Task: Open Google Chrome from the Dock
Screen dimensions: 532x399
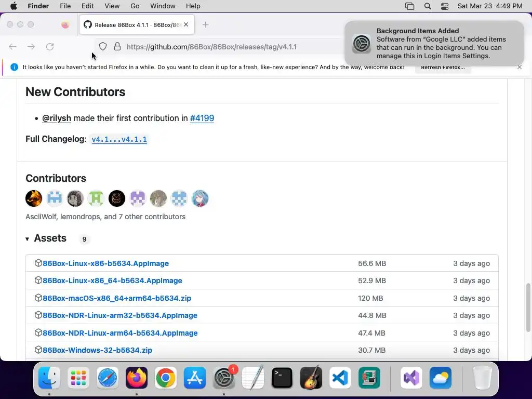Action: [166, 378]
